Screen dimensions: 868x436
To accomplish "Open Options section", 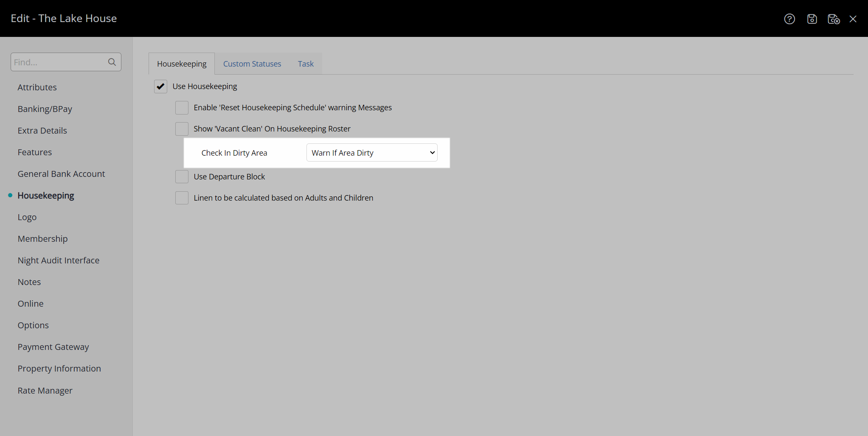I will click(33, 325).
